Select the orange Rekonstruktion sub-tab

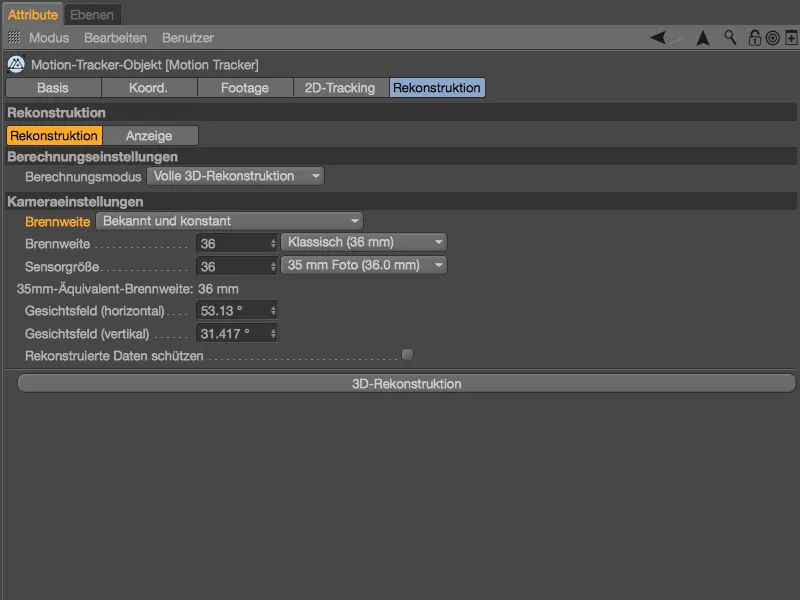(x=54, y=136)
